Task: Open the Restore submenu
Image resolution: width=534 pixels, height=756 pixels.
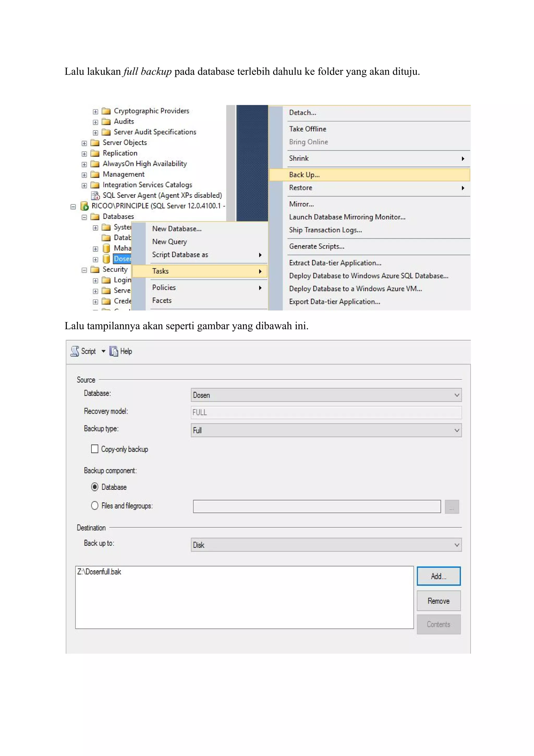Action: pyautogui.click(x=369, y=188)
